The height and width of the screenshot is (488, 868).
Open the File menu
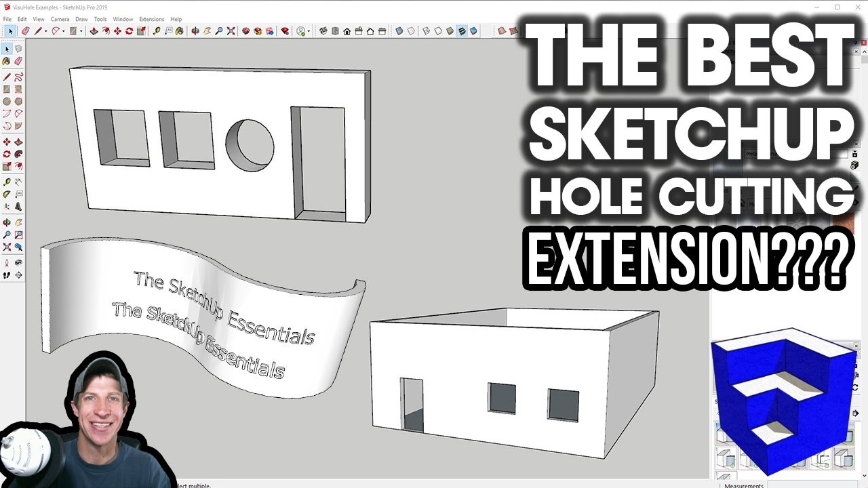click(7, 19)
